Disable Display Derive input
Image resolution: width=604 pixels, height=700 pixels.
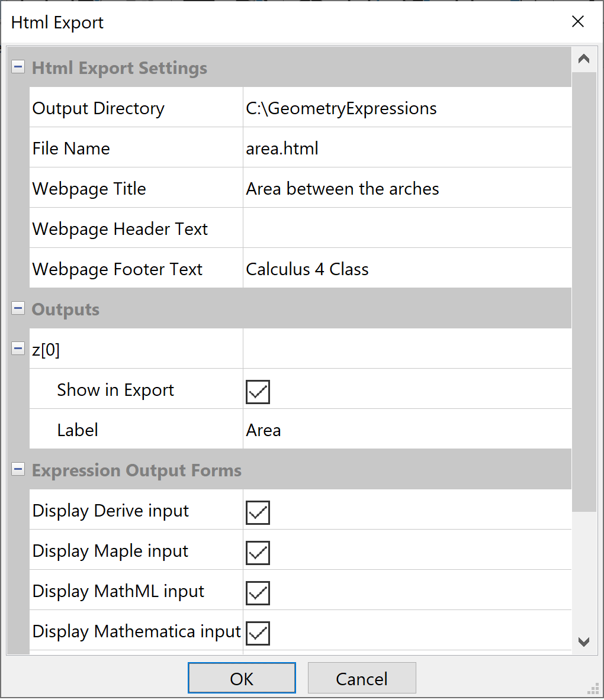click(x=257, y=512)
